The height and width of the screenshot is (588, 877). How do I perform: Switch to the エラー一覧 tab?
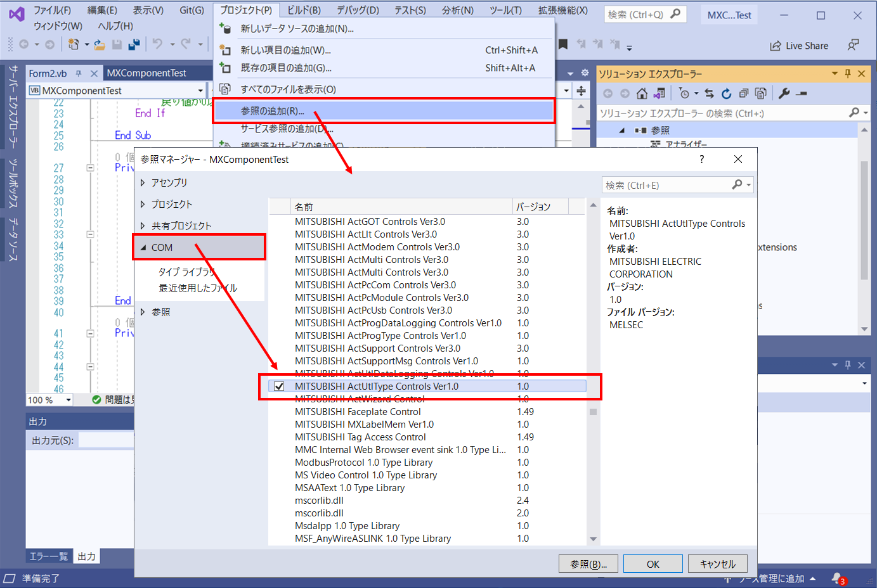coord(49,556)
